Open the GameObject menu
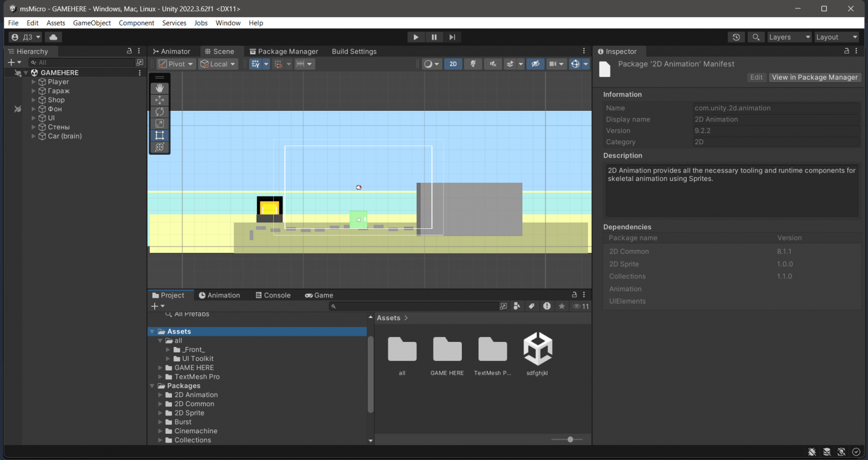Screen dimensions: 868x460 [x=92, y=23]
